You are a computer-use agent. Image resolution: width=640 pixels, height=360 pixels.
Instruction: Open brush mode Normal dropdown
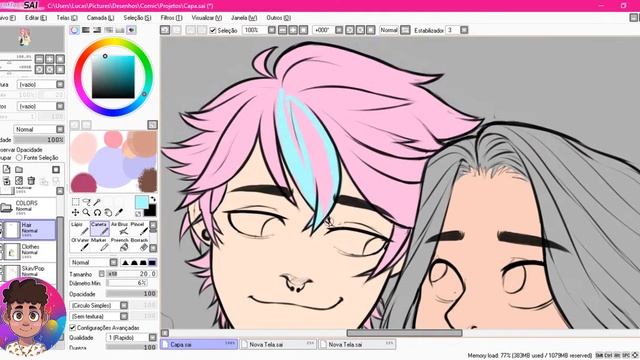[x=93, y=262]
